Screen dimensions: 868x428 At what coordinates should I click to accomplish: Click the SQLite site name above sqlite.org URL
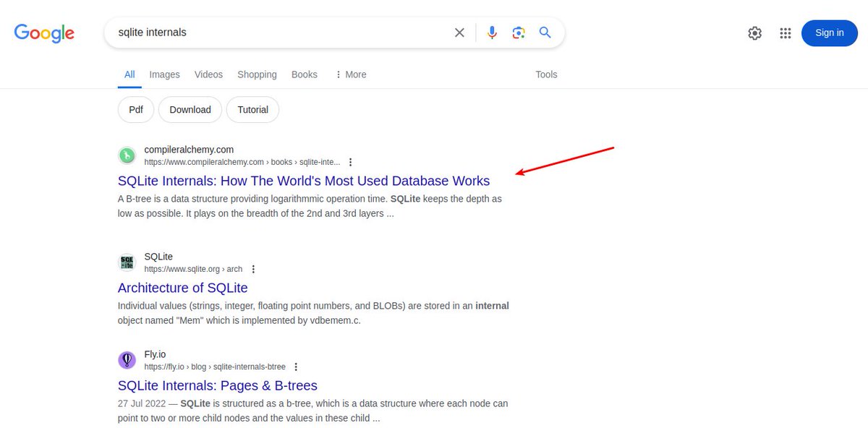point(158,257)
